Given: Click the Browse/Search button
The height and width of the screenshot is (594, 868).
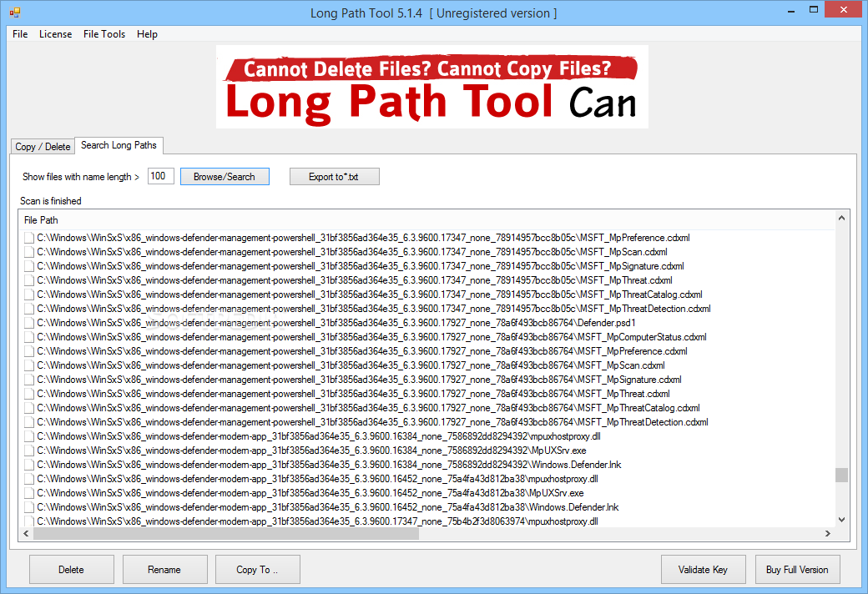Looking at the screenshot, I should [x=225, y=177].
